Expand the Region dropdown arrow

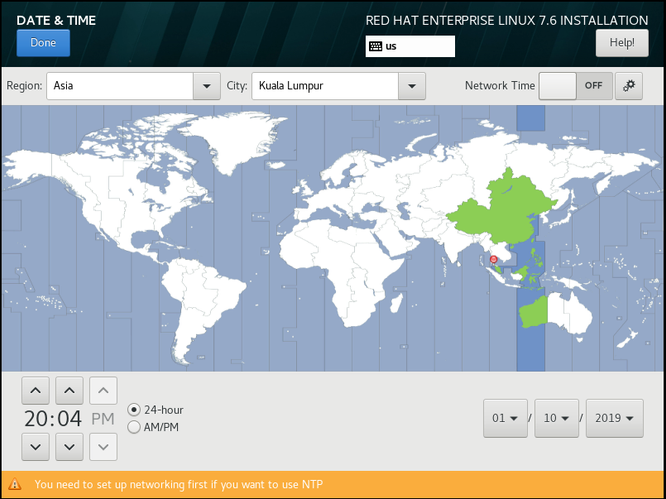[x=207, y=86]
